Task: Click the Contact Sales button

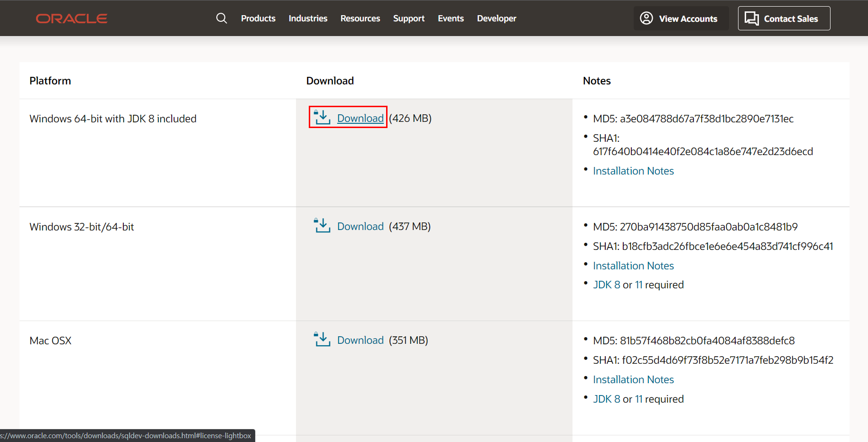Action: (x=784, y=18)
